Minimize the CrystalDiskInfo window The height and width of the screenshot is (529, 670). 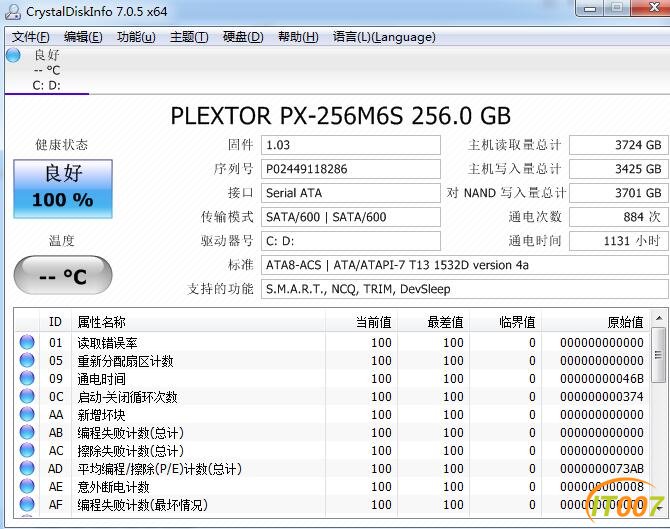coord(590,9)
